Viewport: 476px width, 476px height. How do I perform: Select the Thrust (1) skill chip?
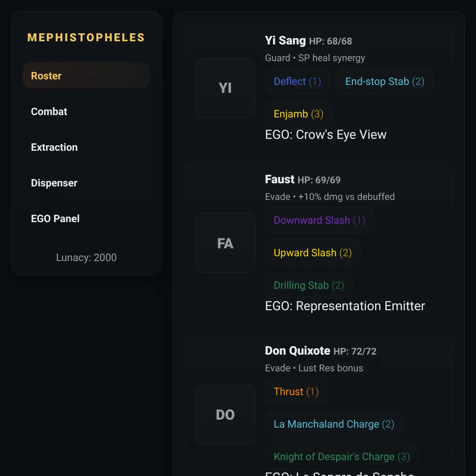(296, 392)
